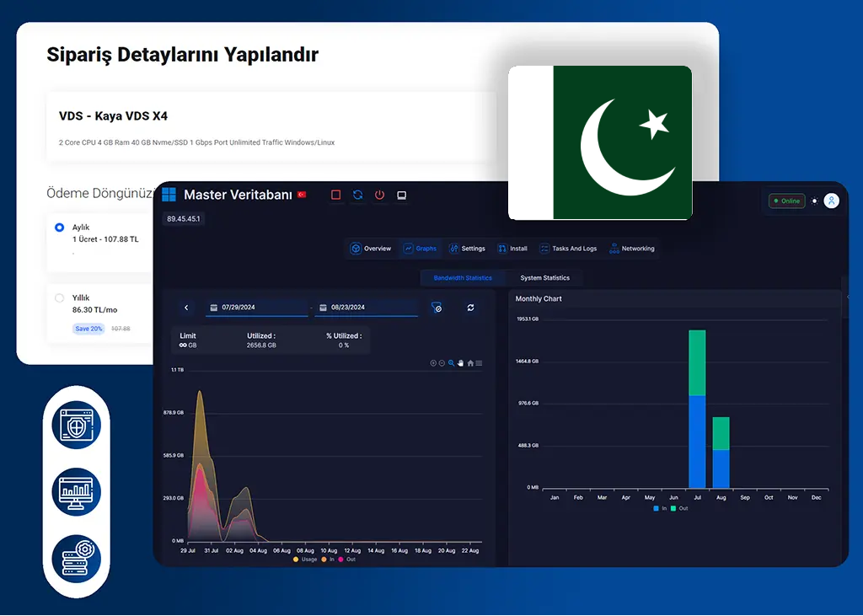Switch to the System Statistics tab

tap(544, 277)
